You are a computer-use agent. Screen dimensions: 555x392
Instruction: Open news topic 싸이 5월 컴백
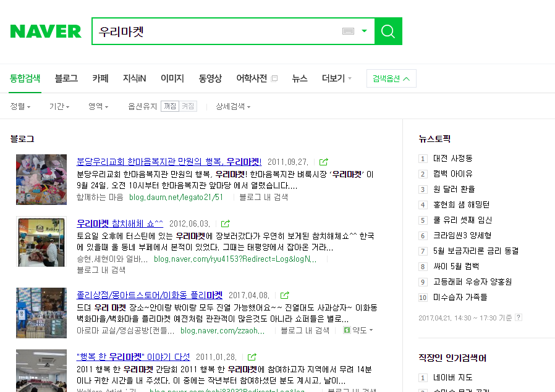[x=456, y=267]
